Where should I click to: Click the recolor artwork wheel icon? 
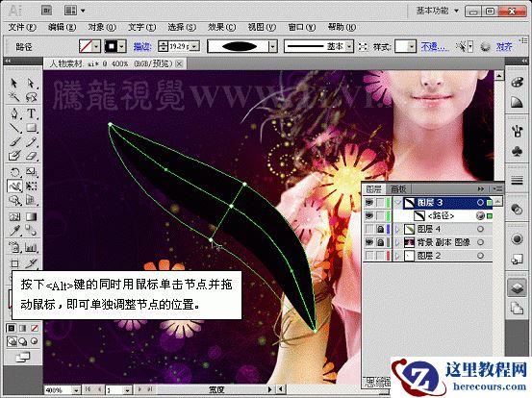[x=485, y=46]
